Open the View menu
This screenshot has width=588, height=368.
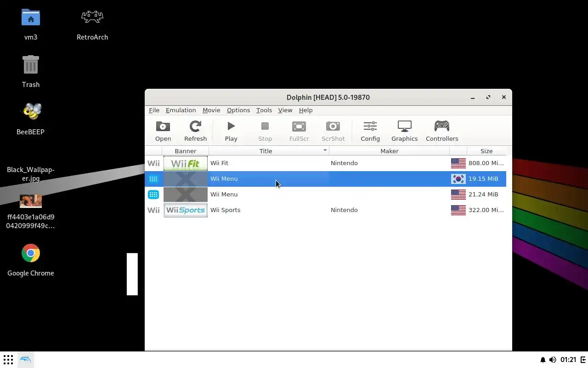[x=285, y=110]
